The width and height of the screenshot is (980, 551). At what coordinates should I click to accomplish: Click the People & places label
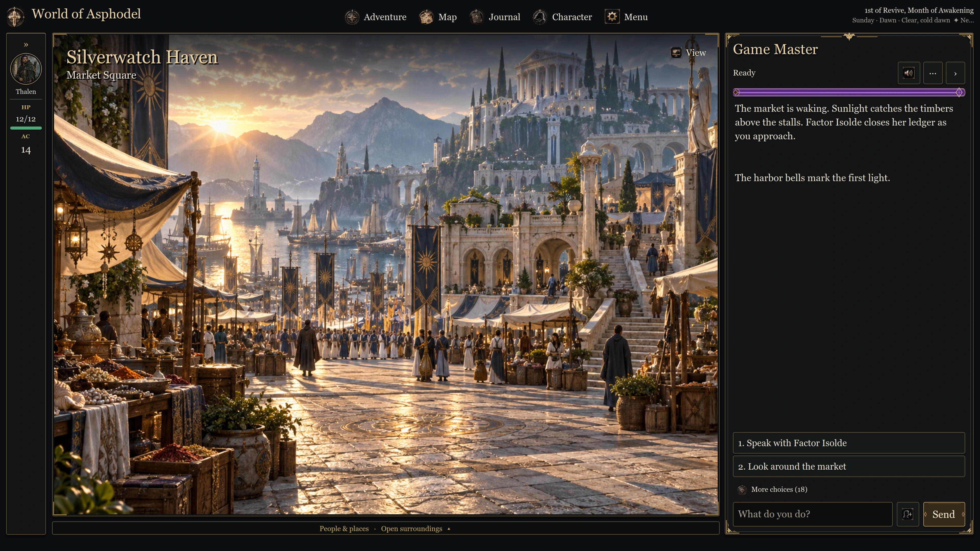(344, 529)
